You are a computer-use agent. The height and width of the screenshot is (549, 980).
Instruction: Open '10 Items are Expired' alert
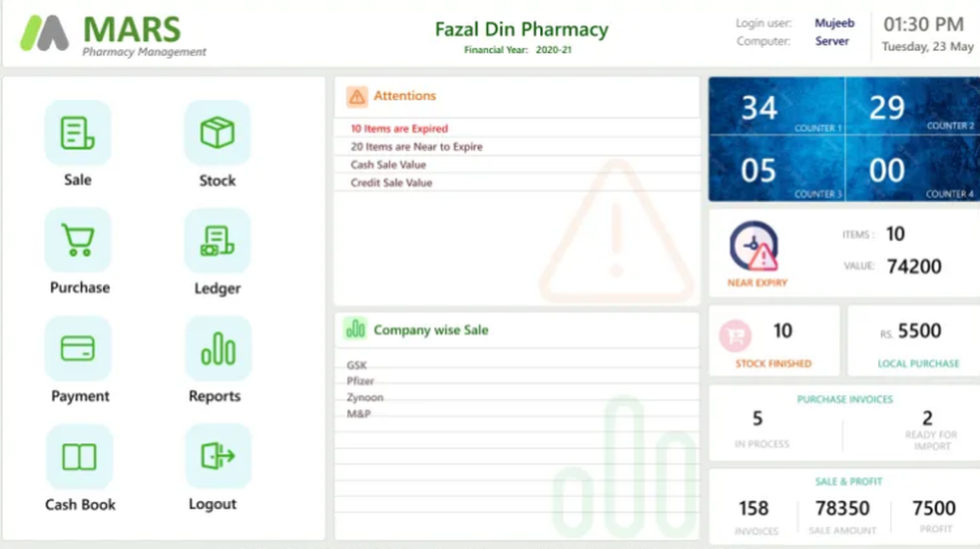(399, 128)
